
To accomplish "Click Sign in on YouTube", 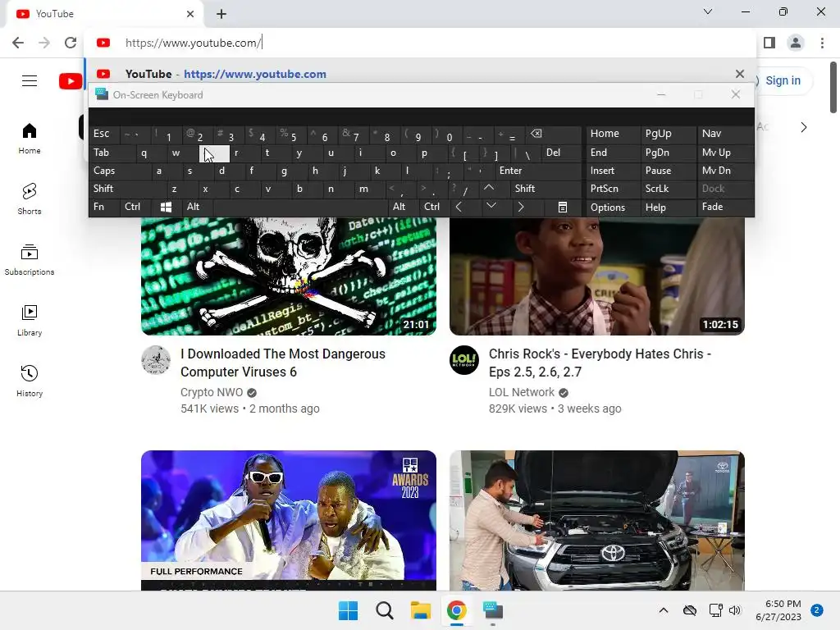I will pos(782,81).
